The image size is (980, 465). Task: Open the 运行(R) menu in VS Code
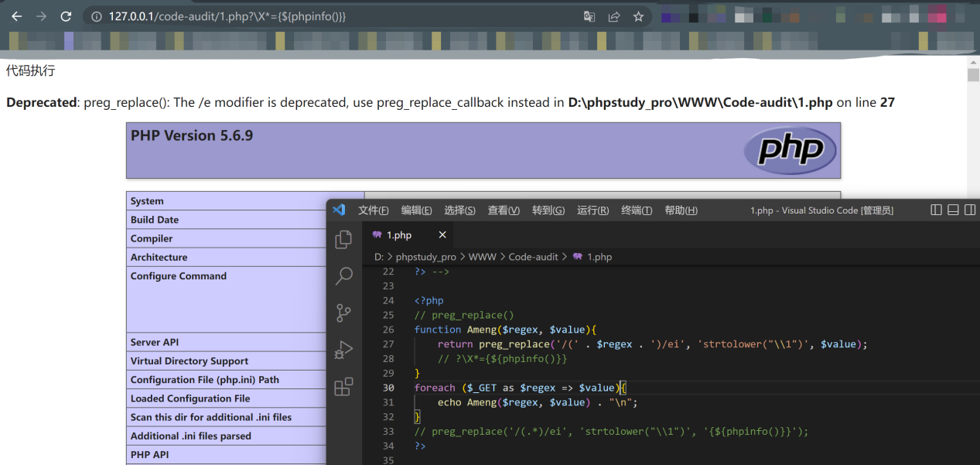(593, 210)
